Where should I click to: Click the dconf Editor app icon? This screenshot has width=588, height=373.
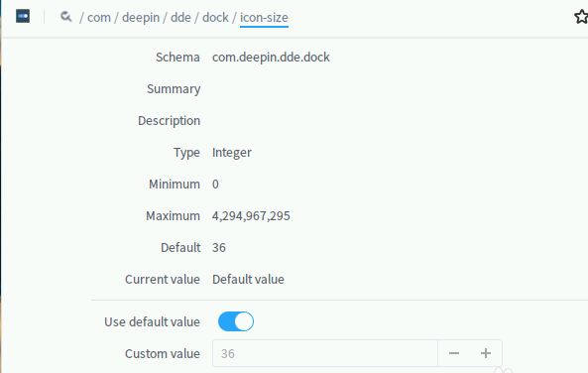coord(23,17)
